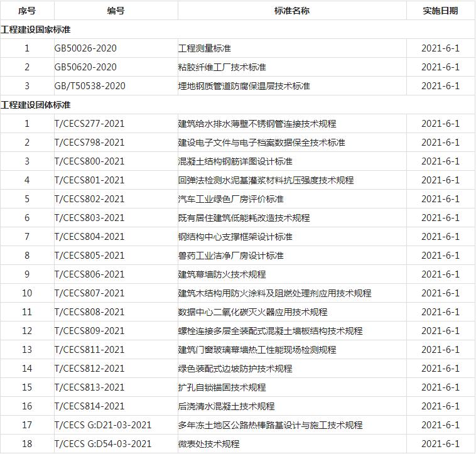
Task: Click 螺栓连接多层全装配式混凝土墙板结构技术规程
Action: (x=271, y=330)
